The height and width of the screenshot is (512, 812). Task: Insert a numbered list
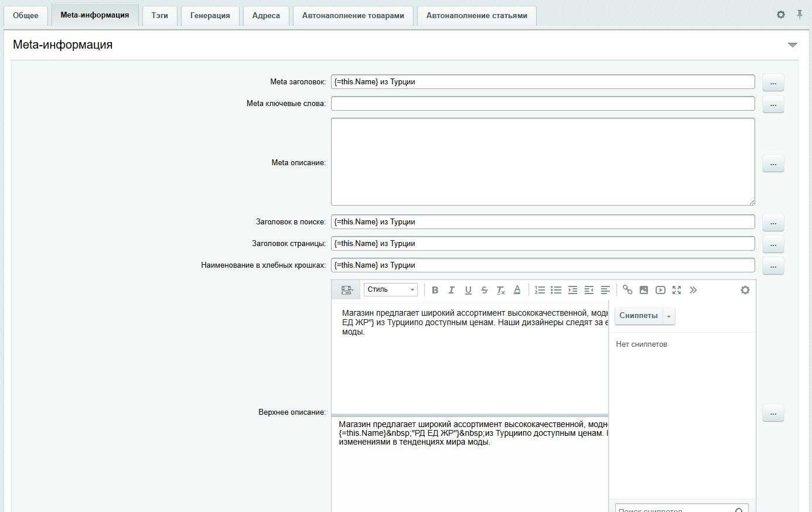(x=540, y=290)
